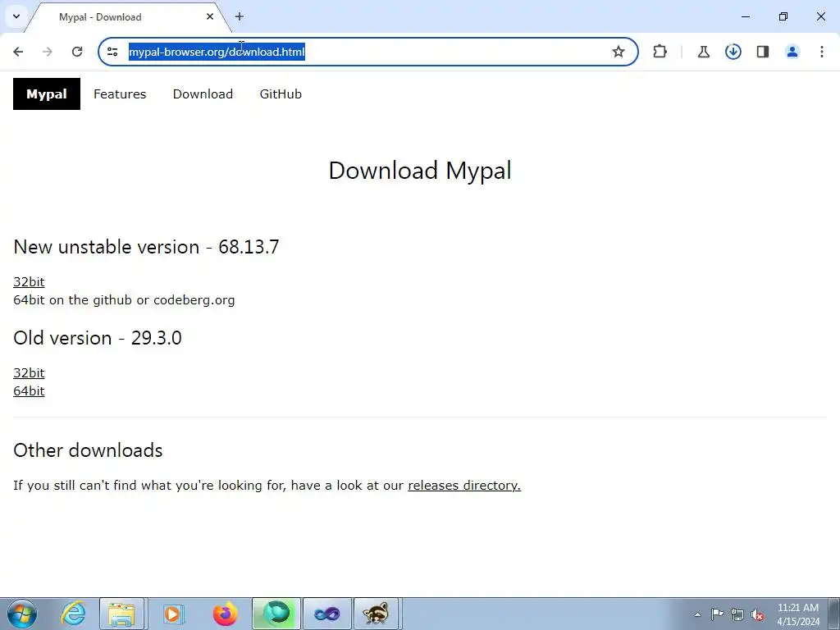Open the Extensions puzzle icon
The width and height of the screenshot is (840, 630).
pyautogui.click(x=660, y=52)
